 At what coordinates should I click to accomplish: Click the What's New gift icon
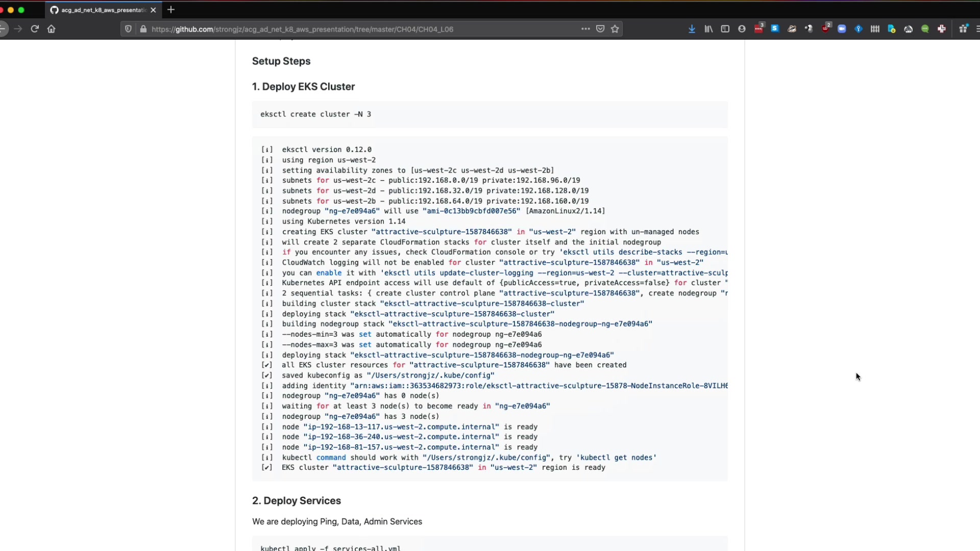tap(963, 29)
